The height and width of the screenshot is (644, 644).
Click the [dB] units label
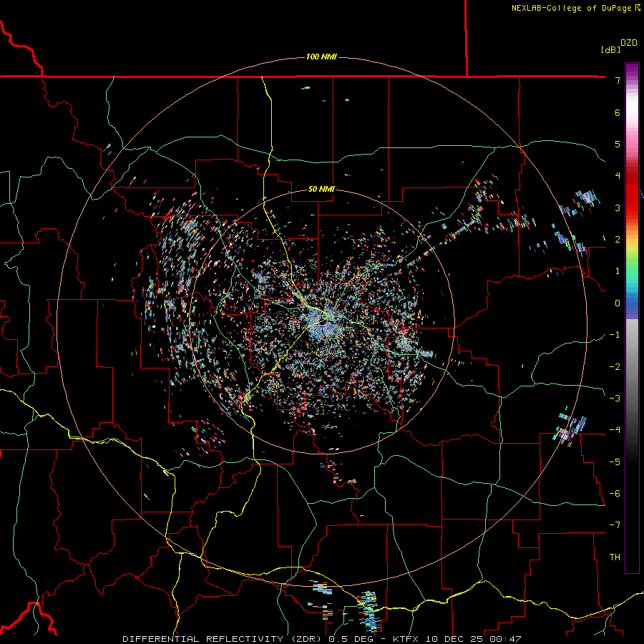(x=611, y=49)
